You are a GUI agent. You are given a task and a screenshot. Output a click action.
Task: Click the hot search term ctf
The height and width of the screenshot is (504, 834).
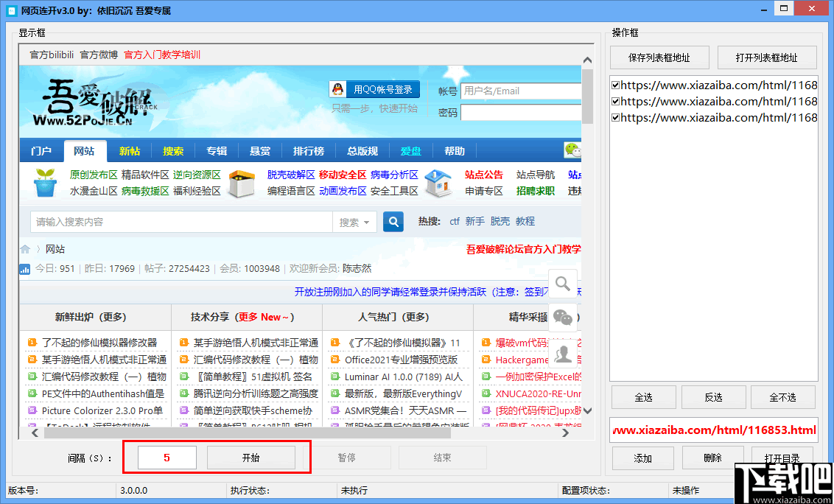tap(455, 221)
